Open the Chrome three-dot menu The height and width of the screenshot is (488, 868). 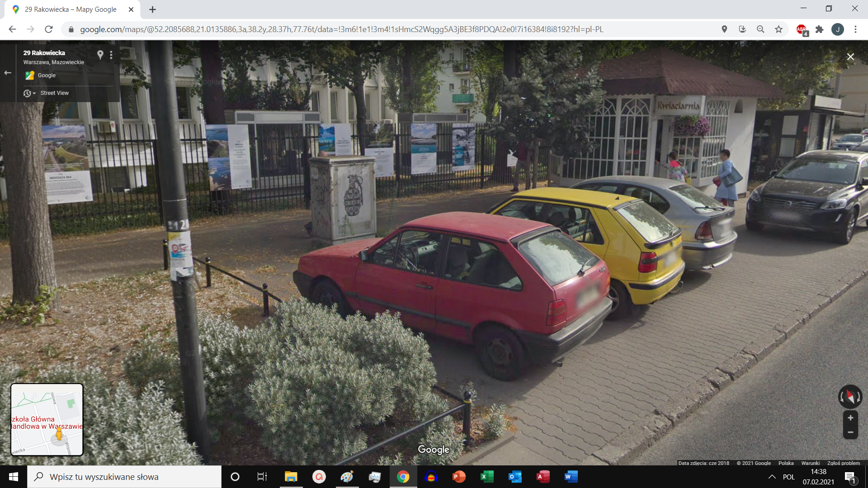(855, 29)
